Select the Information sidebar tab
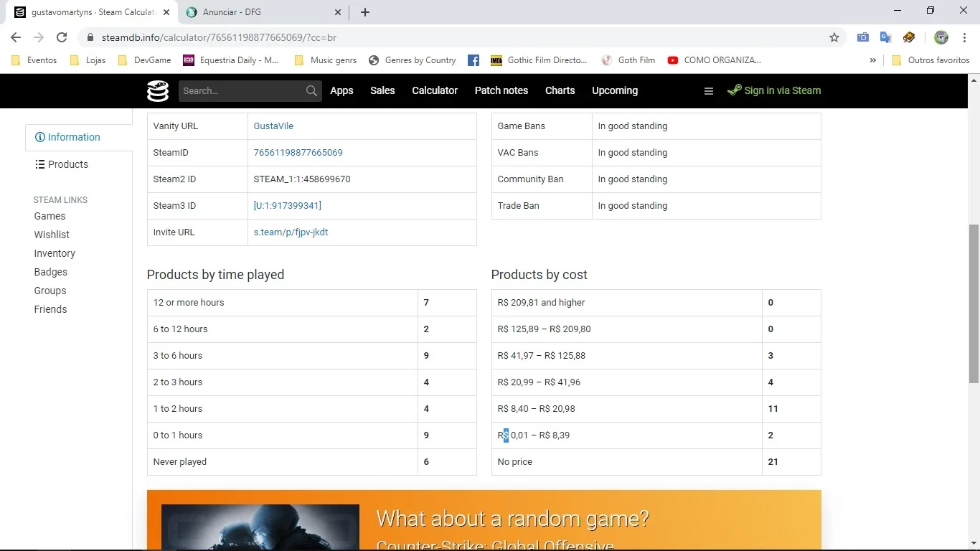The image size is (980, 551). coord(79,137)
